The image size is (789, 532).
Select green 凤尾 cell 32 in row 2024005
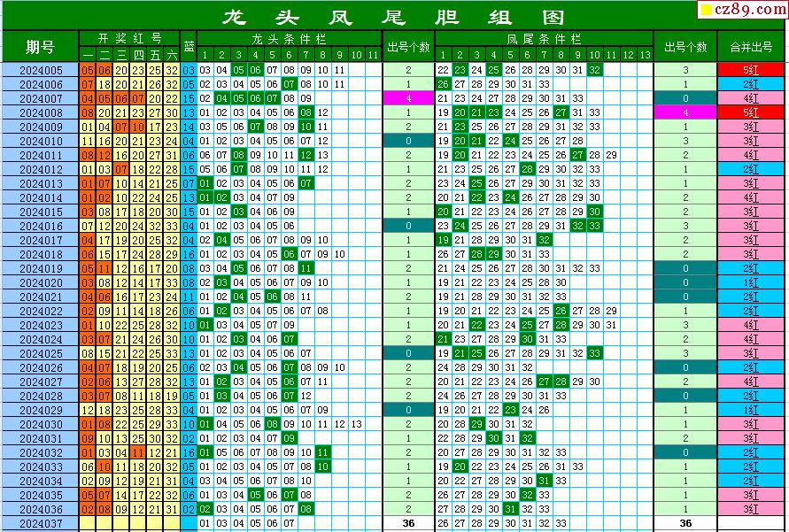[595, 71]
